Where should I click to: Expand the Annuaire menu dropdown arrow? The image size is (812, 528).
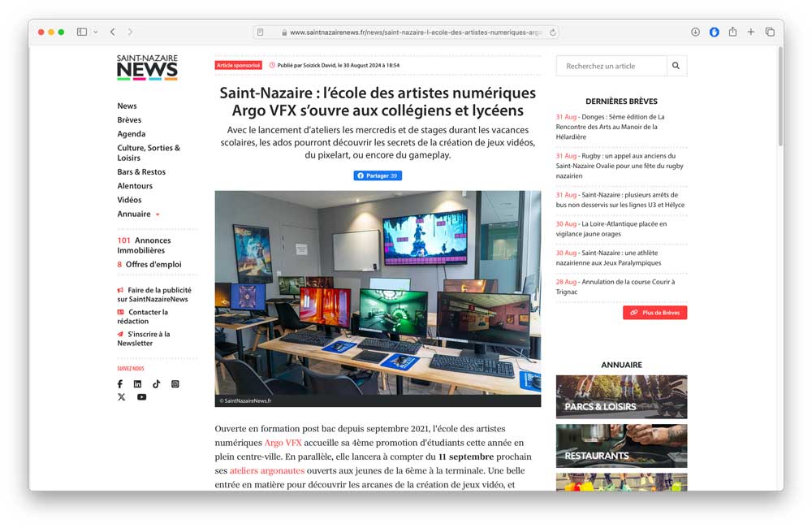[x=158, y=214]
